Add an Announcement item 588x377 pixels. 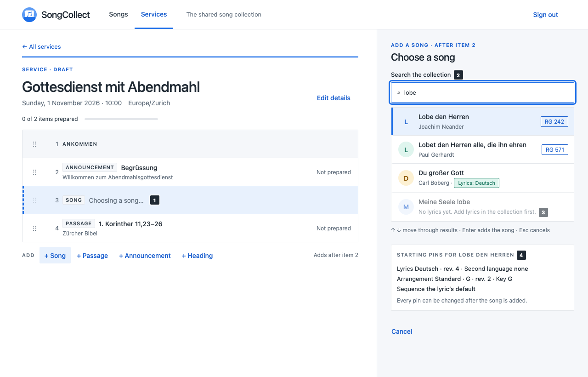coord(145,256)
